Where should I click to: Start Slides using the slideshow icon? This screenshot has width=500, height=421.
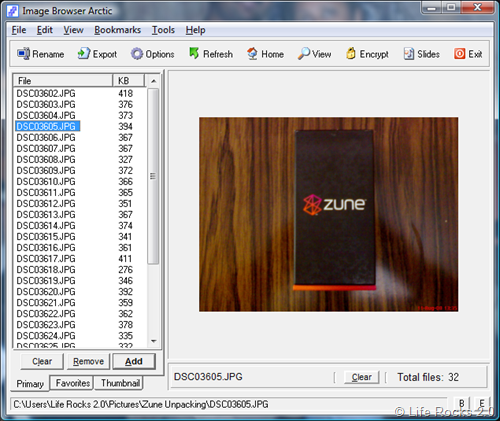[x=409, y=54]
